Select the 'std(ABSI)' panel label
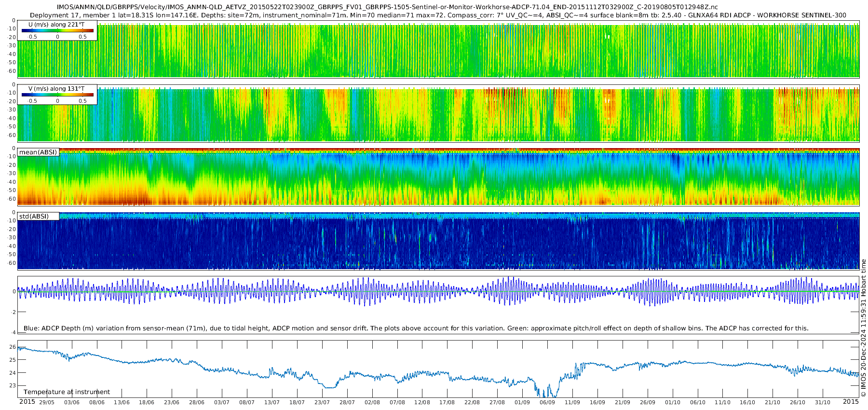Screen dimensions: 868x410 coord(34,216)
